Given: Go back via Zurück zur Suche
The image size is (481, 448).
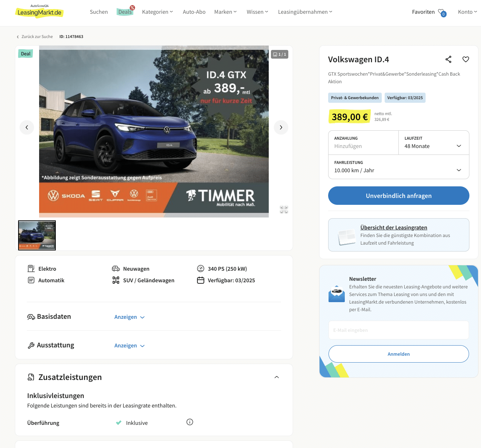Looking at the screenshot, I should pos(35,37).
